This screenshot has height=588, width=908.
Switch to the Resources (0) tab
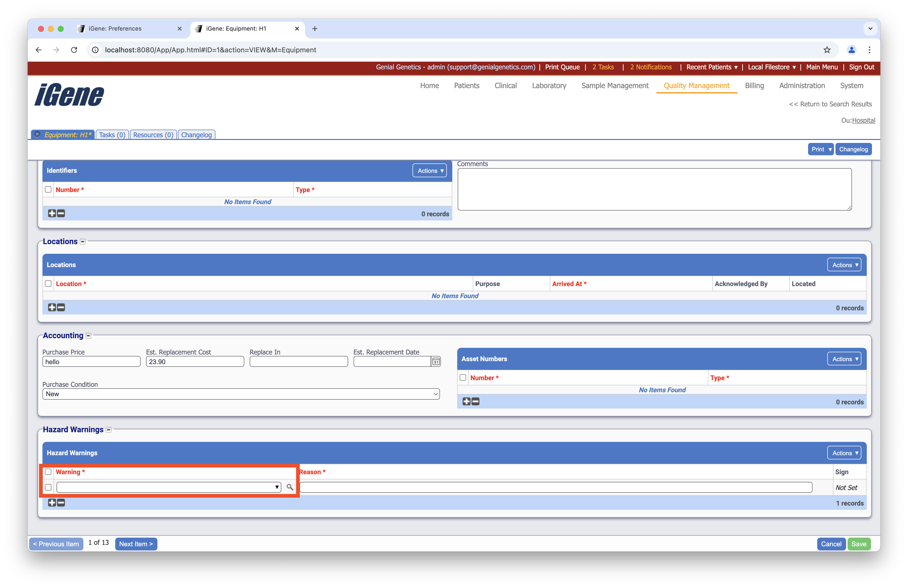pos(153,135)
